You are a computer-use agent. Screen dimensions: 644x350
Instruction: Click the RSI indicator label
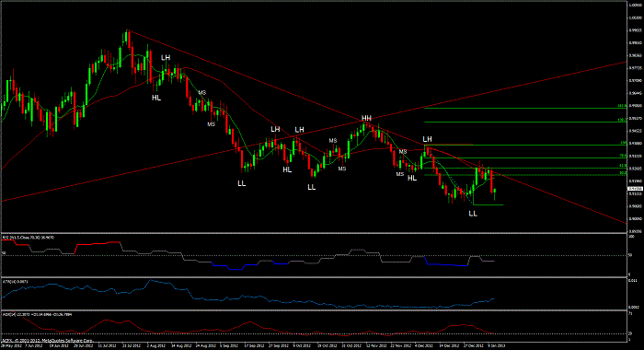click(29, 238)
